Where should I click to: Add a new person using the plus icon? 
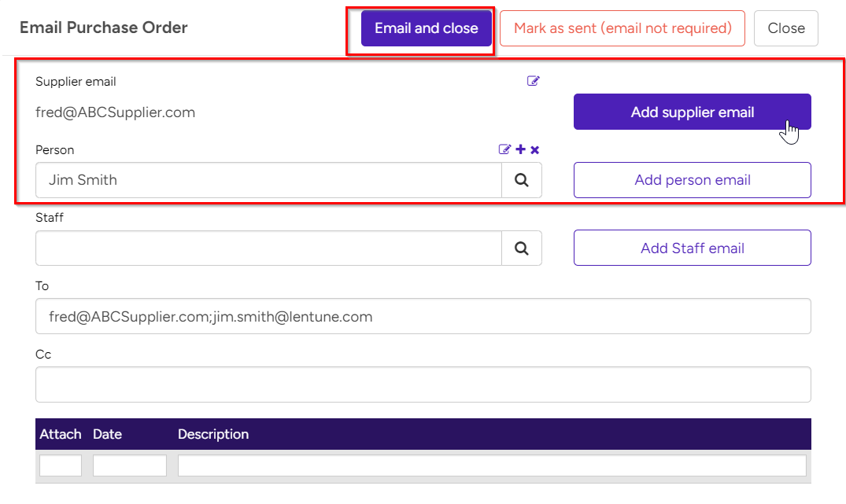520,149
